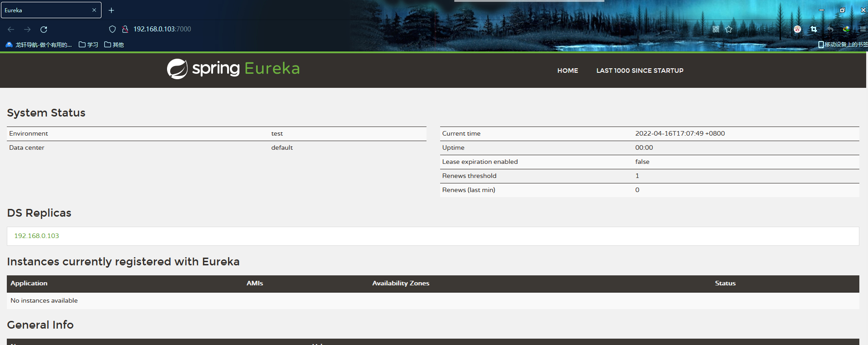Click the Application column header
Viewport: 868px width, 345px height.
click(29, 283)
